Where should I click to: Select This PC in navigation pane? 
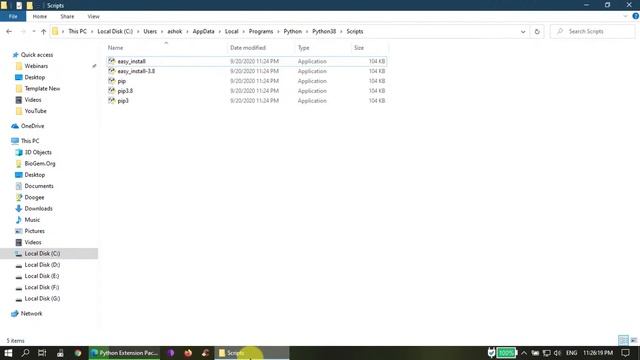pos(30,141)
